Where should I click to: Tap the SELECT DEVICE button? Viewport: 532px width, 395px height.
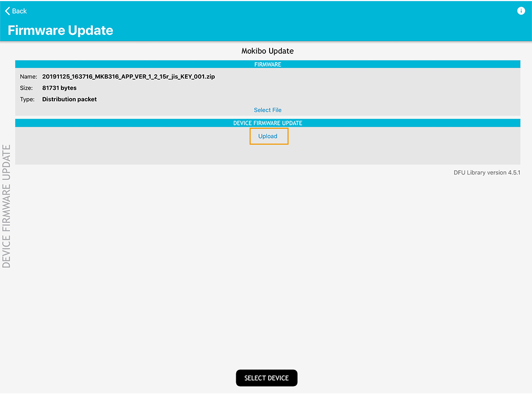tap(267, 378)
